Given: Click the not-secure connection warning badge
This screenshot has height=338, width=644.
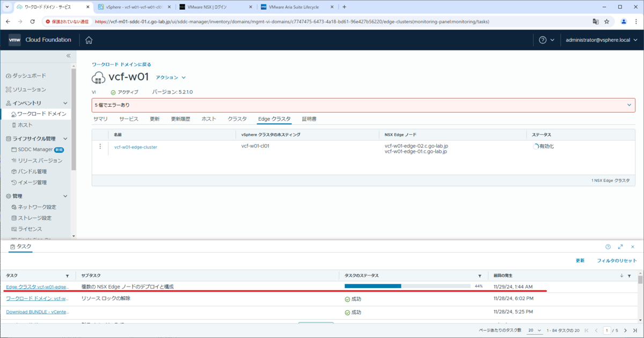Looking at the screenshot, I should [x=67, y=21].
